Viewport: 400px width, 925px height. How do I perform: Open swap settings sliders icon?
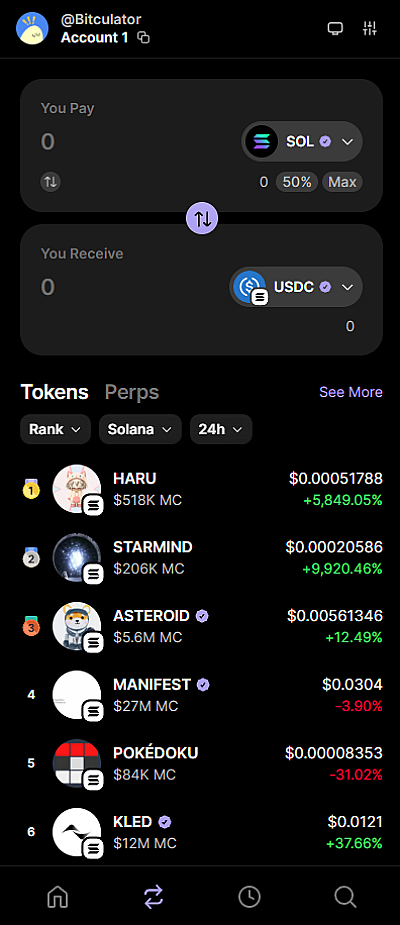[x=370, y=28]
